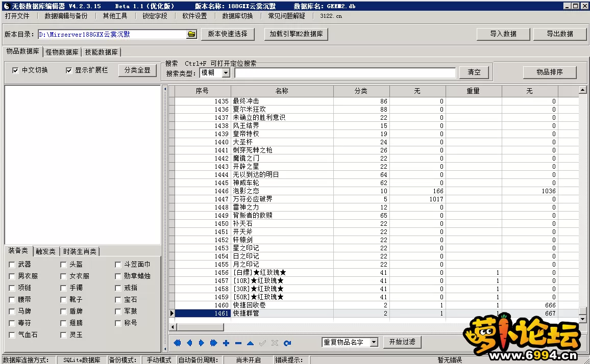Image resolution: width=590 pixels, height=364 pixels.
Task: Switch to the 怪物数据库 tab
Action: click(62, 52)
